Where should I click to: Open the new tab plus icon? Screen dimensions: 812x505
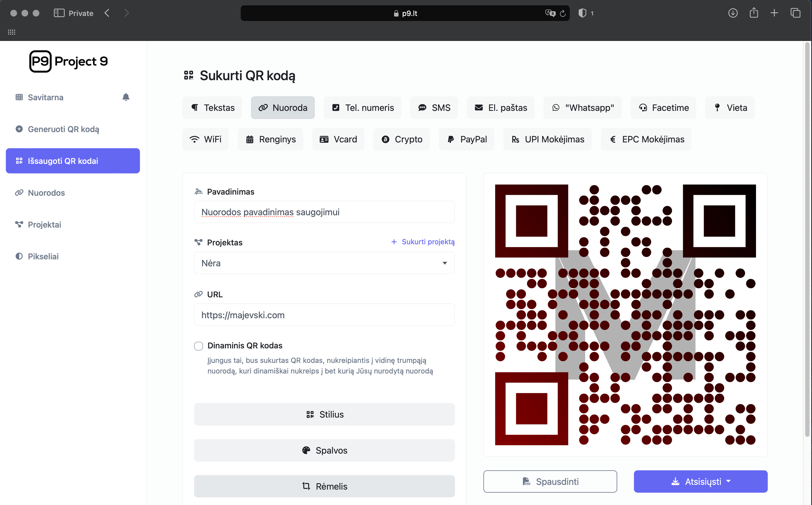click(774, 13)
